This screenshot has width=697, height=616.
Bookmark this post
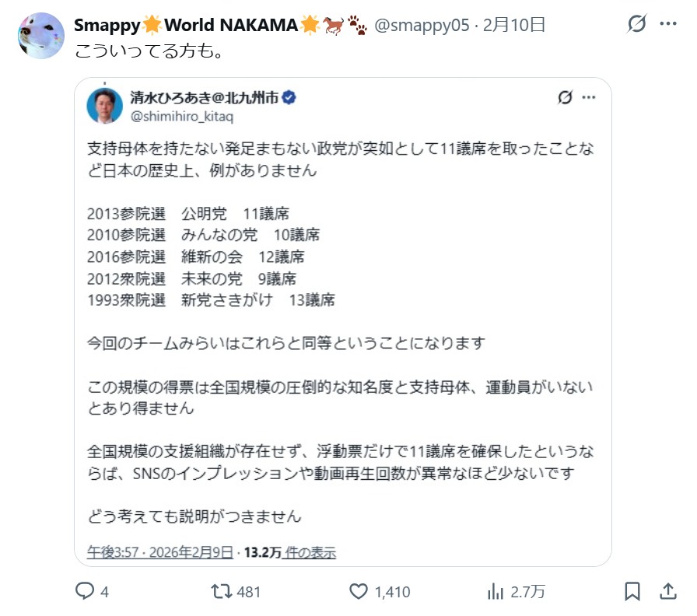click(633, 592)
